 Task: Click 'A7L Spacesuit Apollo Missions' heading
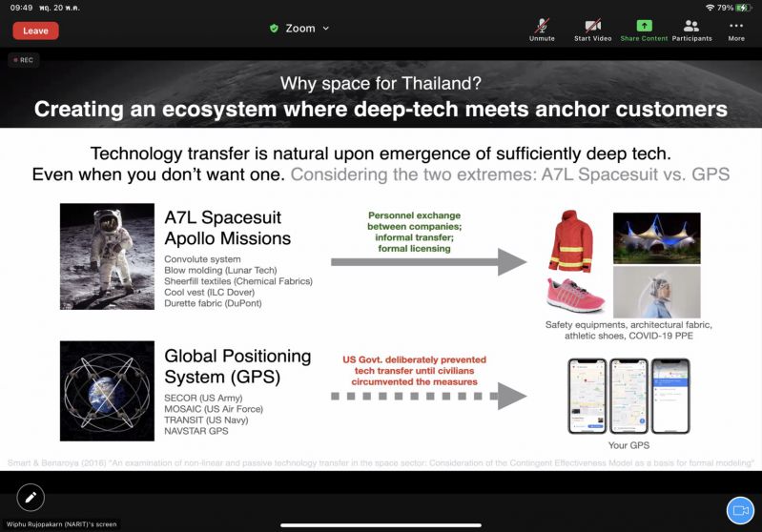[227, 228]
